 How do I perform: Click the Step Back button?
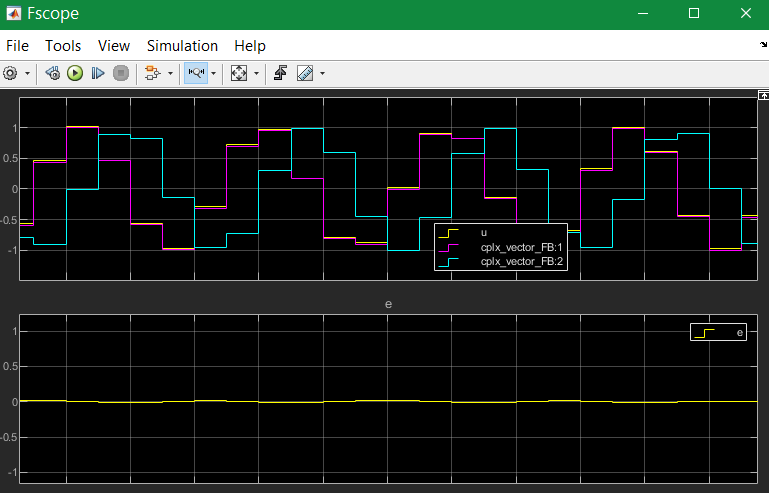[x=52, y=74]
